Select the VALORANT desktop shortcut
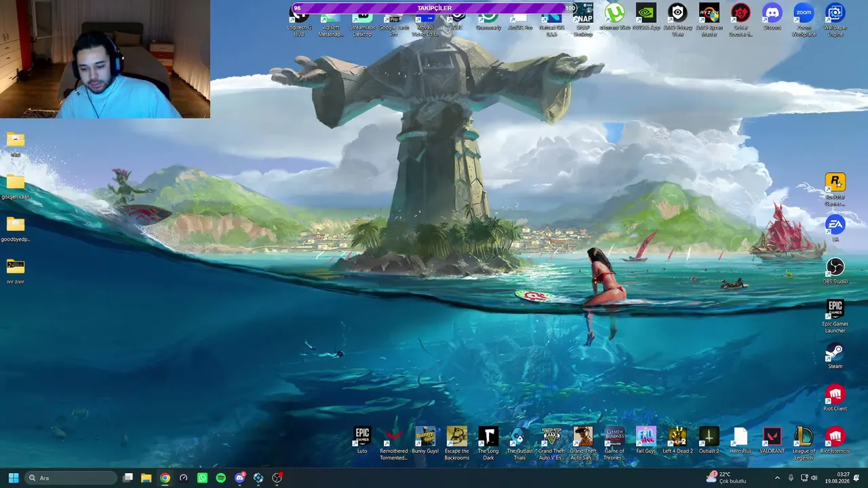The image size is (868, 488). pyautogui.click(x=772, y=441)
